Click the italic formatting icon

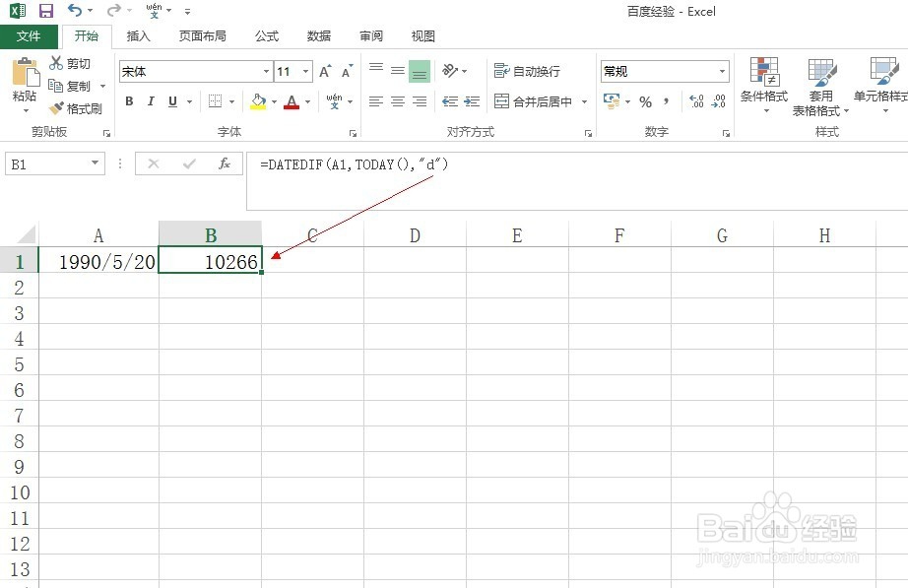pos(150,101)
